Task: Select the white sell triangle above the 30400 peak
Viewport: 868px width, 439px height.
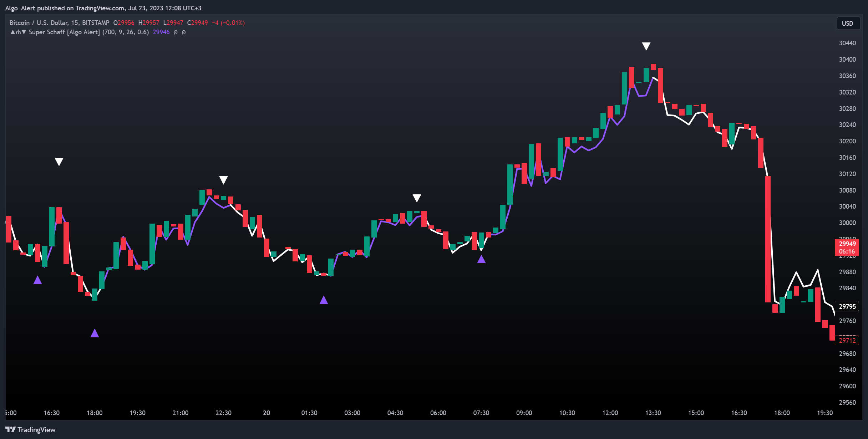Action: tap(646, 46)
